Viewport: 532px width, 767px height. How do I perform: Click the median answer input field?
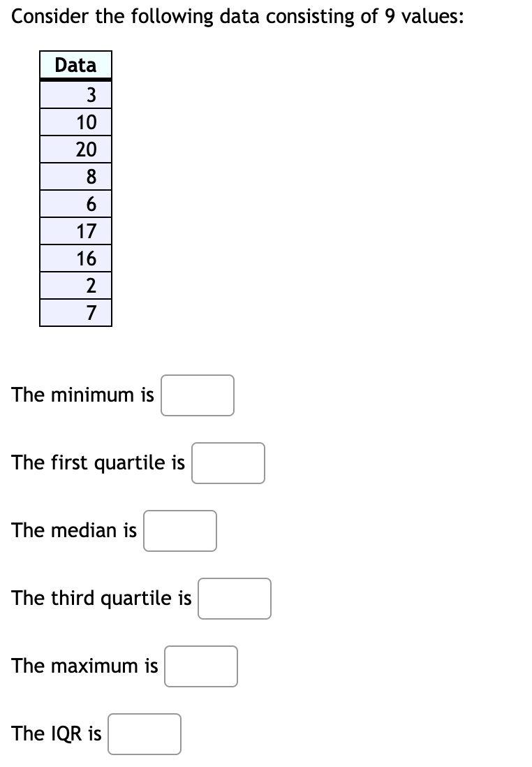(x=180, y=531)
